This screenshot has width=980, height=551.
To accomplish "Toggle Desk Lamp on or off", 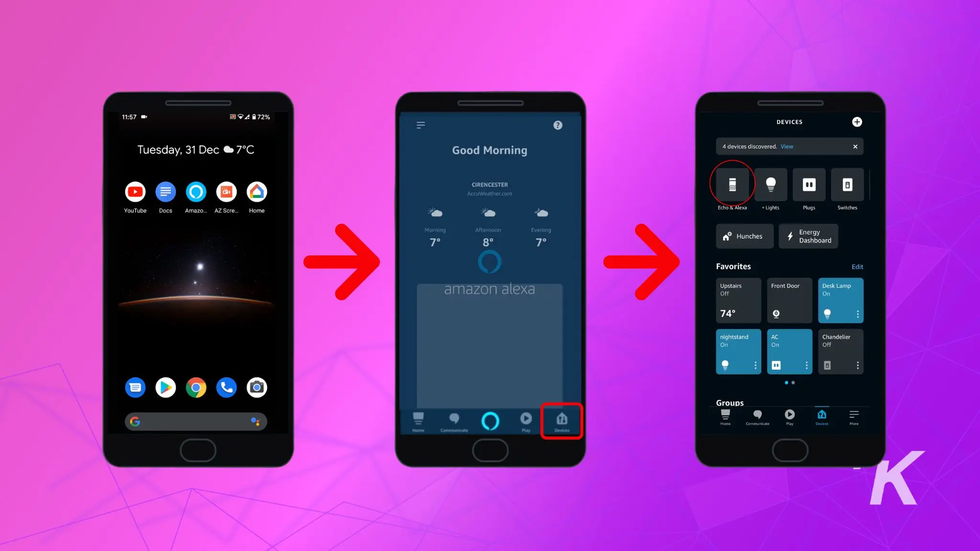I will coord(827,313).
